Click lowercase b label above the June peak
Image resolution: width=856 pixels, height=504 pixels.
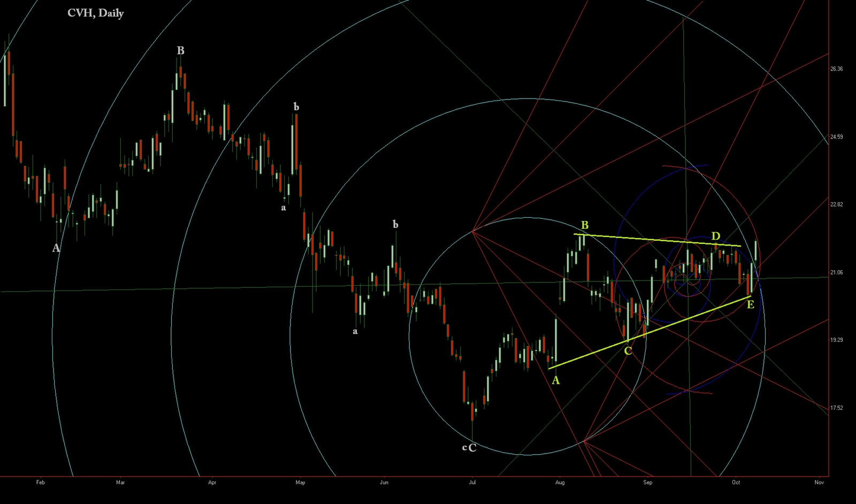(x=395, y=224)
